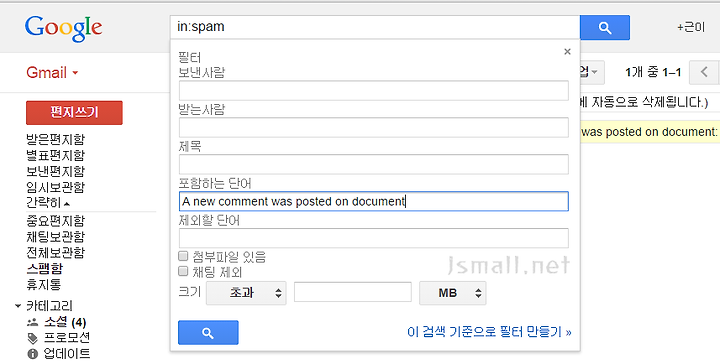Open 보낸편지함 sent mail
The image size is (720, 364).
pos(56,171)
